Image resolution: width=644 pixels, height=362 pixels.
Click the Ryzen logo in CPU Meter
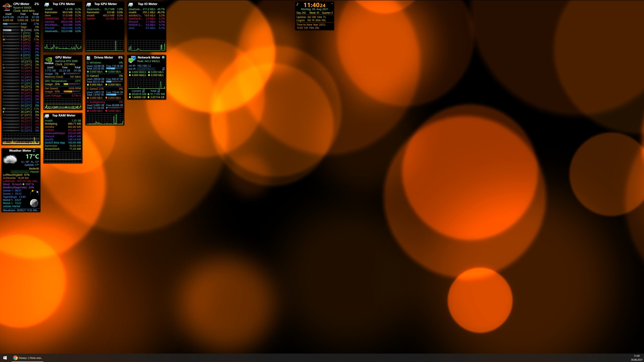pyautogui.click(x=7, y=7)
